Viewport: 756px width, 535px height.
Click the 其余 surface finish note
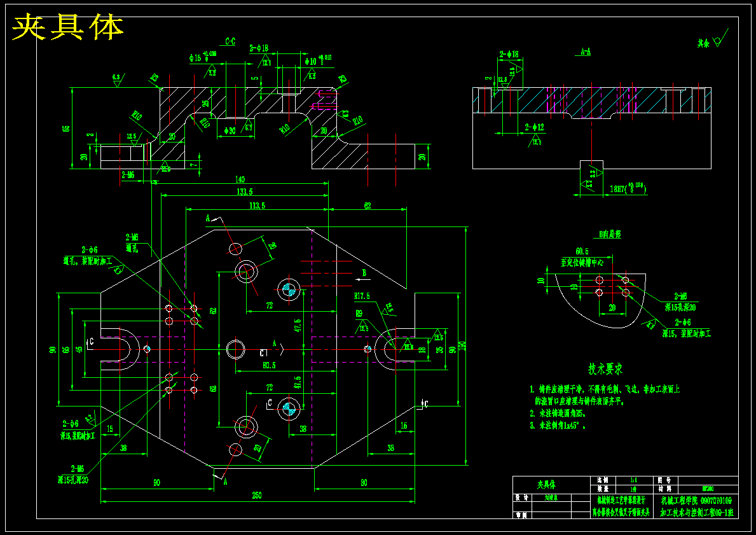pos(703,43)
